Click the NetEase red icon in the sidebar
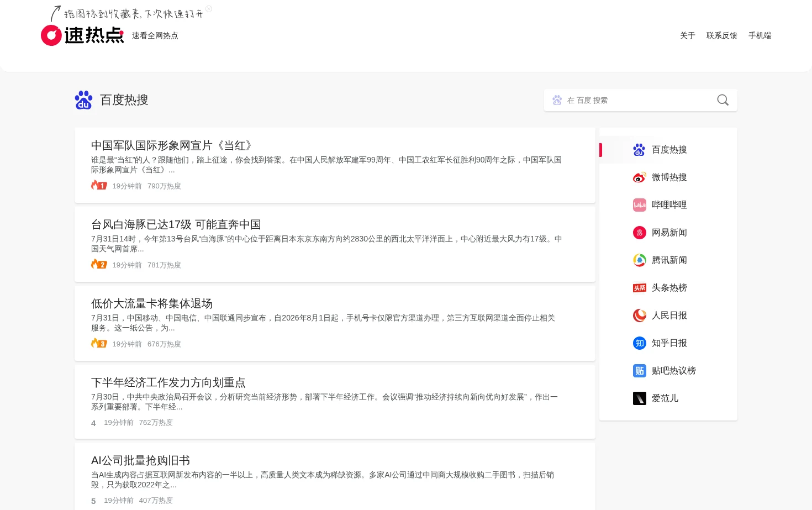Image resolution: width=812 pixels, height=510 pixels. pyautogui.click(x=639, y=233)
